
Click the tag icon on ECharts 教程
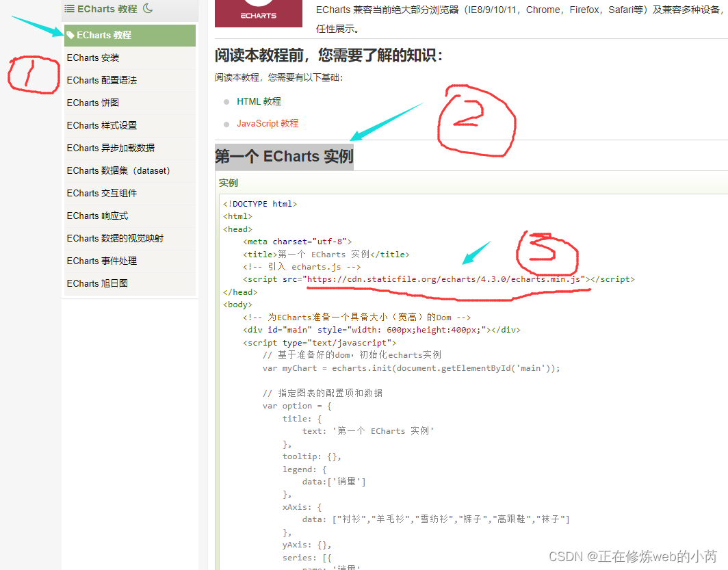(x=70, y=36)
